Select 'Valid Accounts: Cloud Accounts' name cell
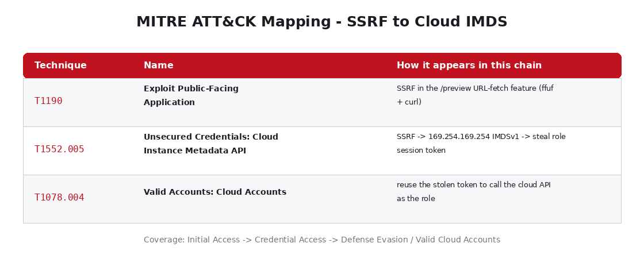 click(215, 192)
